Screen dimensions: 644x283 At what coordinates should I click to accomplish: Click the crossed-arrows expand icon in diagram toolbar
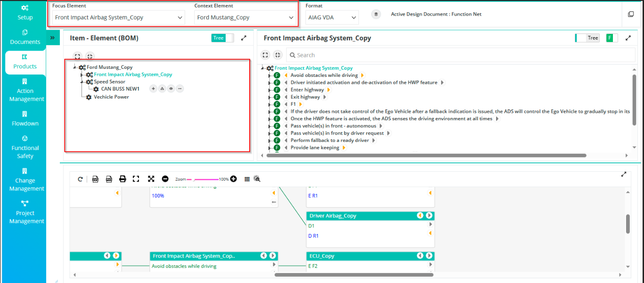click(151, 179)
